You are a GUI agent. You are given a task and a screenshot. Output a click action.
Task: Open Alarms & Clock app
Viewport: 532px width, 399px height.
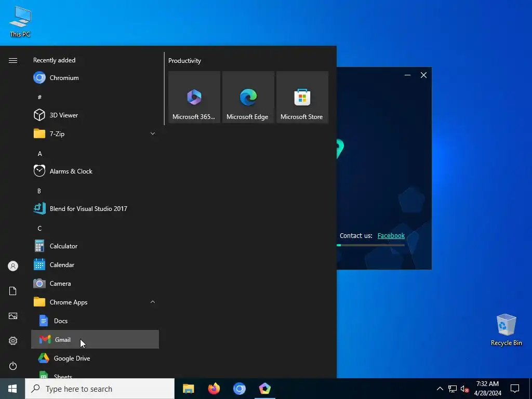95,171
